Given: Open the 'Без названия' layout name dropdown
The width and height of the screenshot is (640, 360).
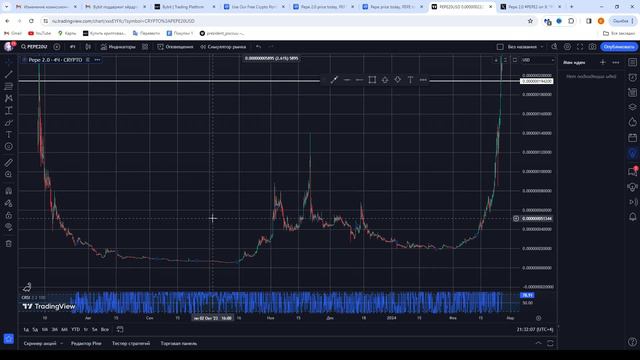Looking at the screenshot, I should [525, 47].
